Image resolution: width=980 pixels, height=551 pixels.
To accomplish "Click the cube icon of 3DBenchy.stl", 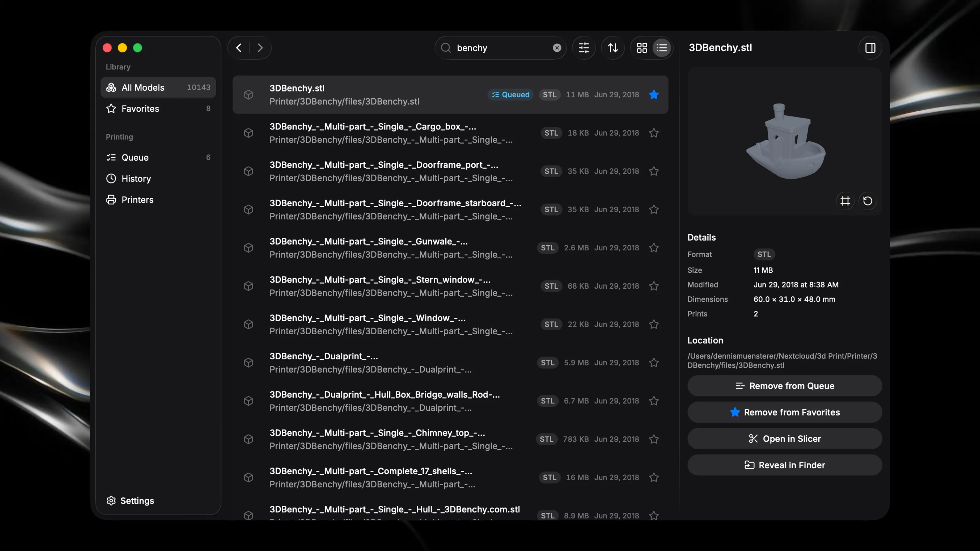I will [x=248, y=95].
